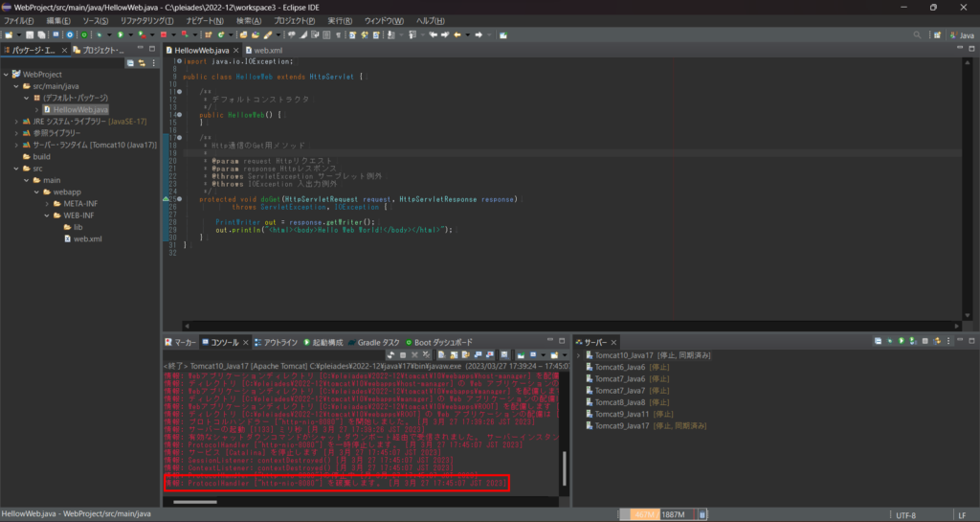Expand the Tomcat10_Java17 server entry
The width and height of the screenshot is (980, 522).
pos(578,354)
